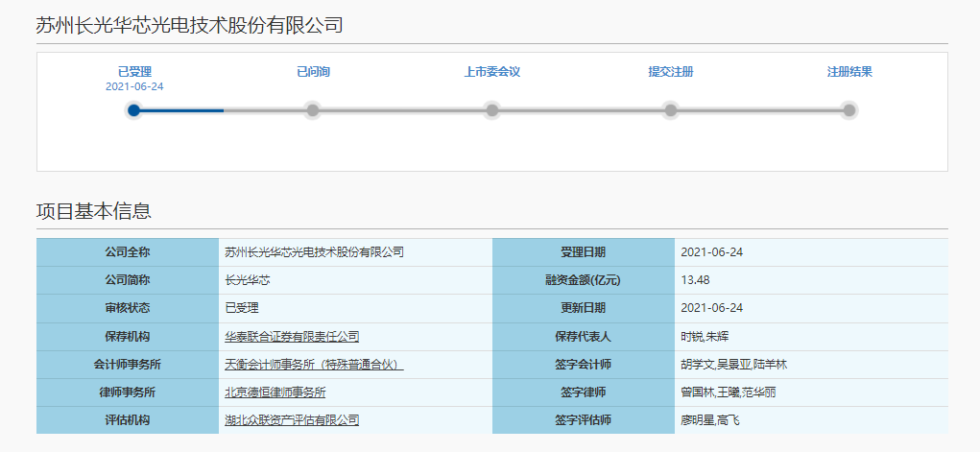Click the 项目基本信息 section heading
The width and height of the screenshot is (980, 452).
94,212
